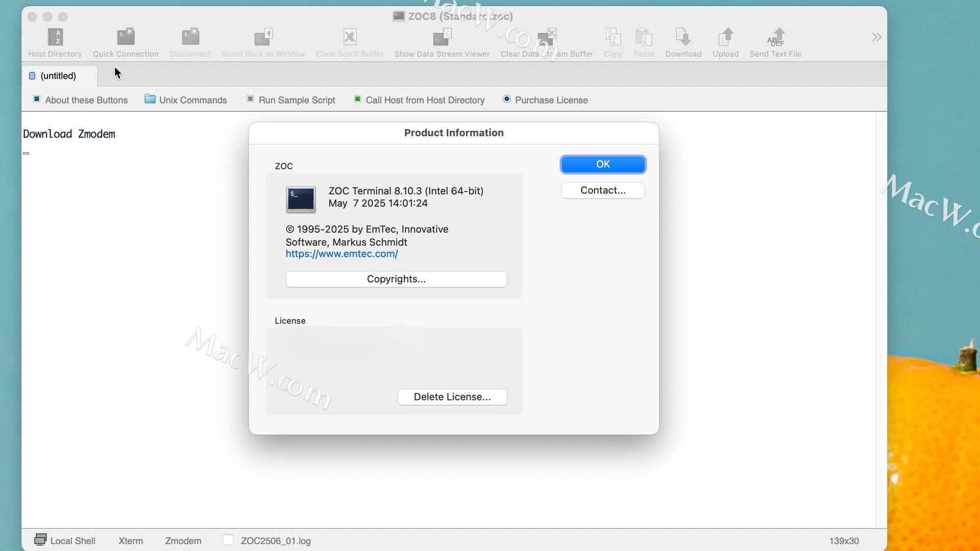Click Call Host from Host Directory

coord(420,100)
